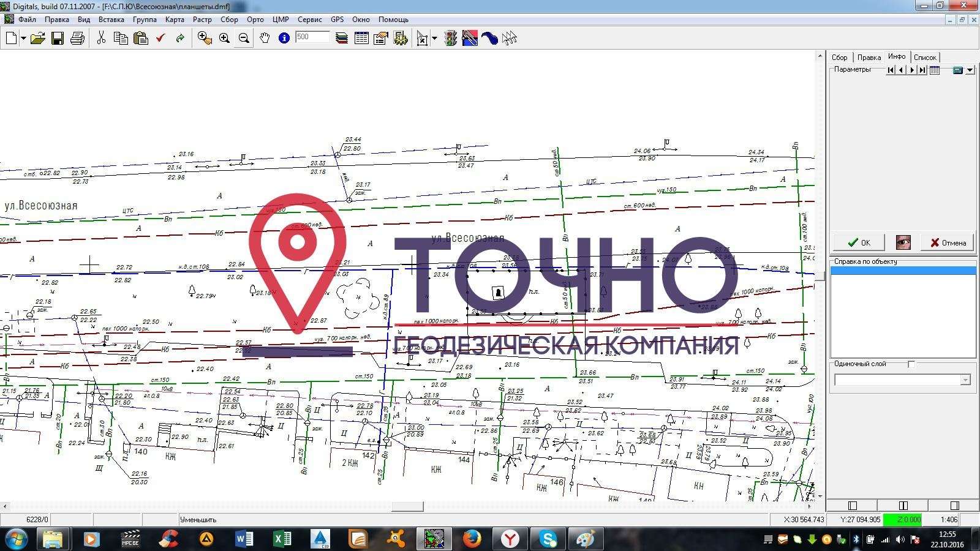Open the Windows Start menu
This screenshot has height=551, width=980.
(16, 539)
